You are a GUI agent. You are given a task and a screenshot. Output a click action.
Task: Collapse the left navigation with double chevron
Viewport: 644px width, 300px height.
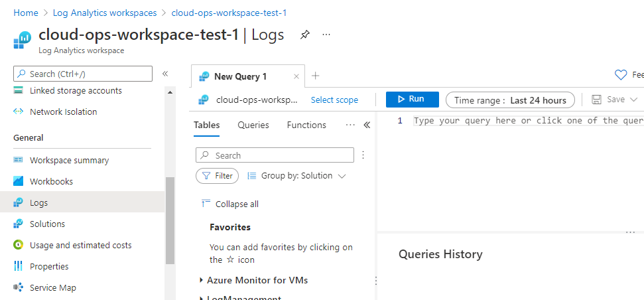(165, 74)
